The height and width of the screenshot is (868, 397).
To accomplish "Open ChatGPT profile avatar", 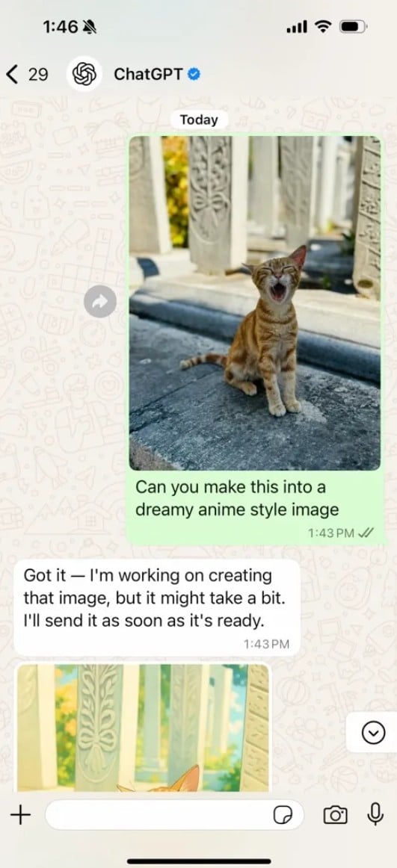I will point(84,74).
